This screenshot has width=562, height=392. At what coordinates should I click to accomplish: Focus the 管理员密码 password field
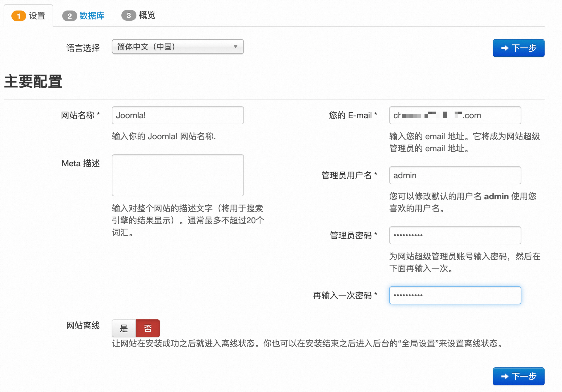point(455,235)
